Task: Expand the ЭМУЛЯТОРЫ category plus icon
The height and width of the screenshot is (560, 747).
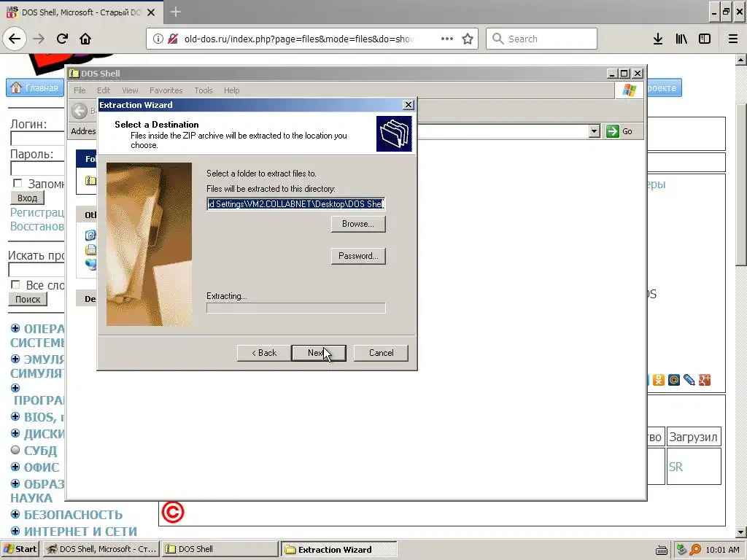Action: 15,359
